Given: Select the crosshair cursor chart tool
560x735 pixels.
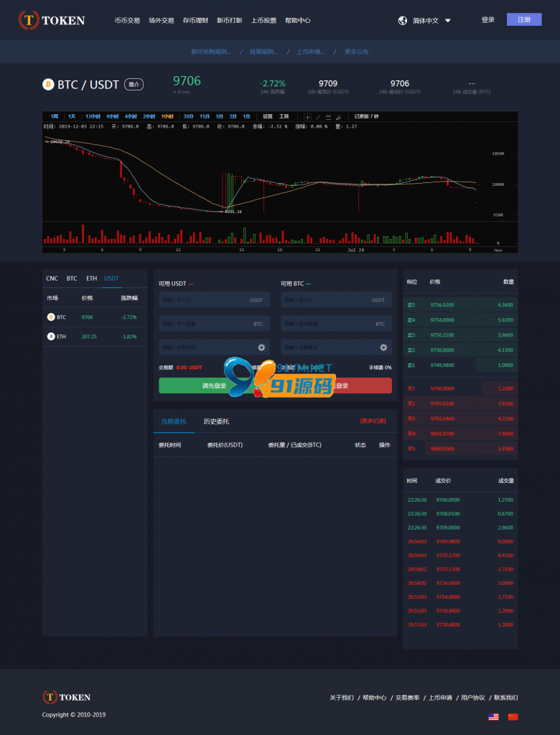Looking at the screenshot, I should click(308, 117).
